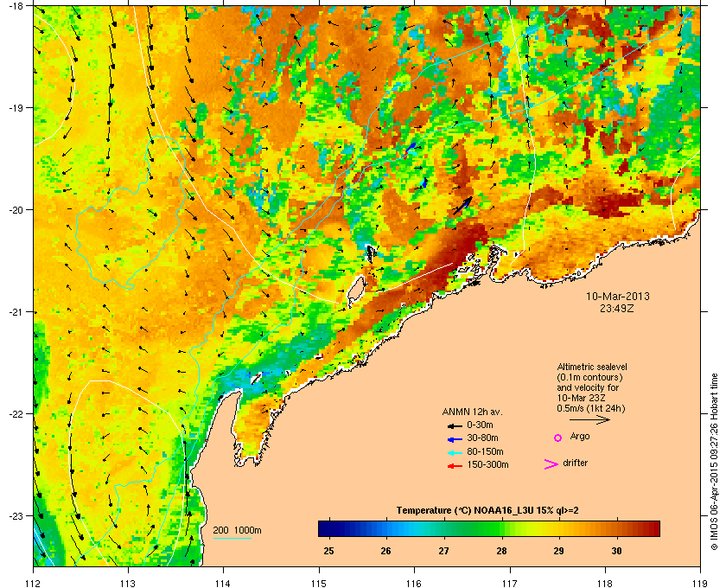
Task: Click the colorbar tick label 27
Action: click(x=443, y=551)
